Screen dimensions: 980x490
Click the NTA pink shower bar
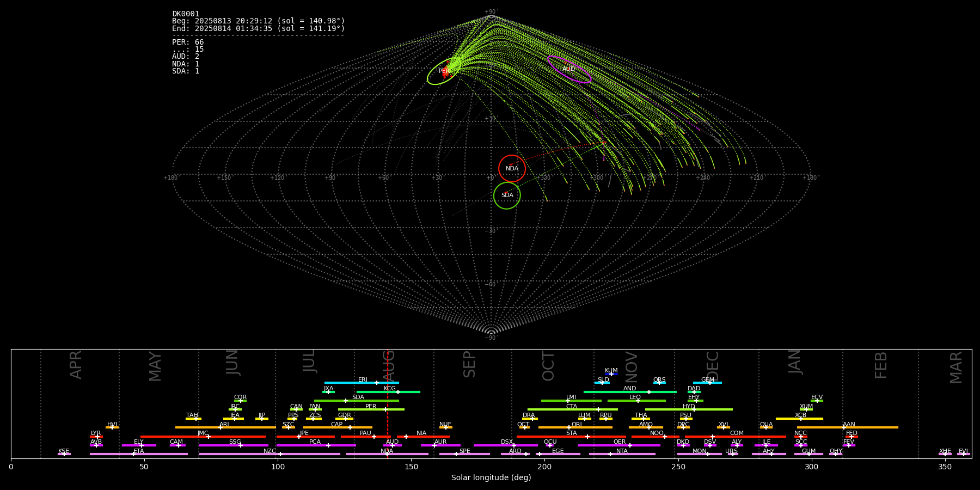622,454
